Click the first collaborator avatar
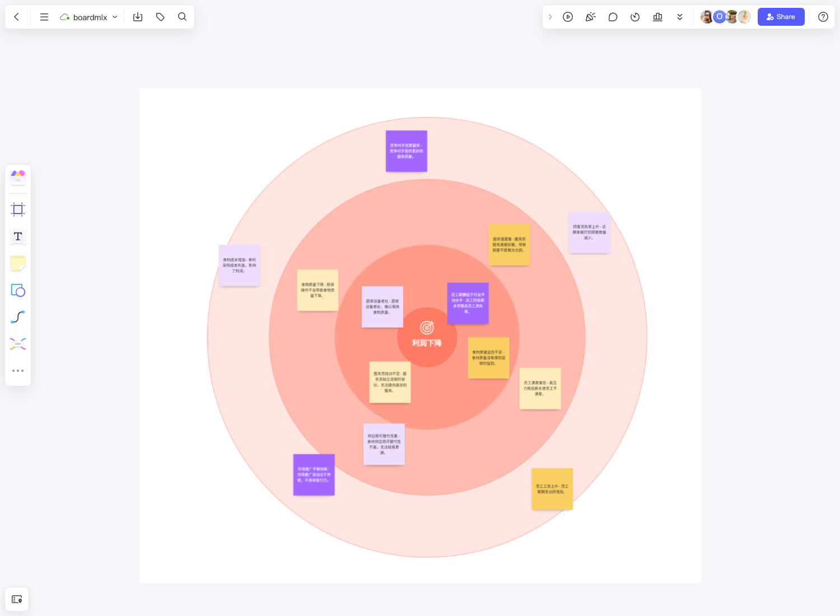The height and width of the screenshot is (616, 840). (x=707, y=17)
